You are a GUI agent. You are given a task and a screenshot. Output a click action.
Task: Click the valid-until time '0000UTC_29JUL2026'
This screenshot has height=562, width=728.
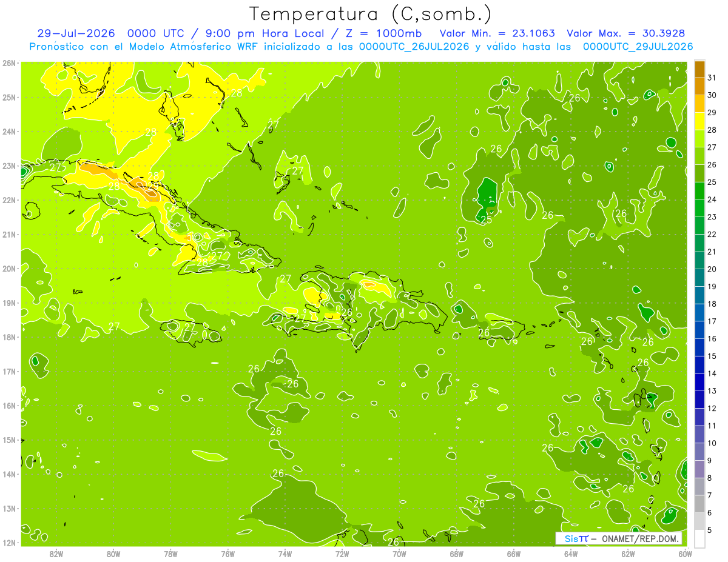click(638, 46)
